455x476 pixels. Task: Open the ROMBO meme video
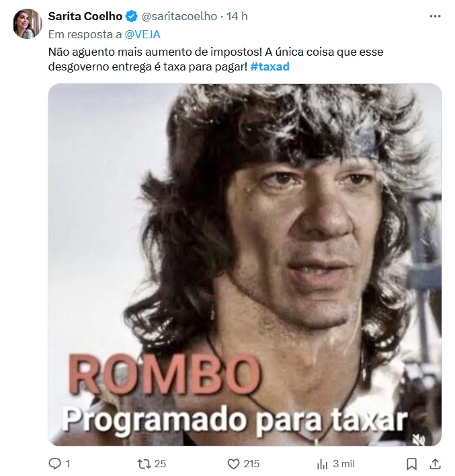tap(245, 265)
